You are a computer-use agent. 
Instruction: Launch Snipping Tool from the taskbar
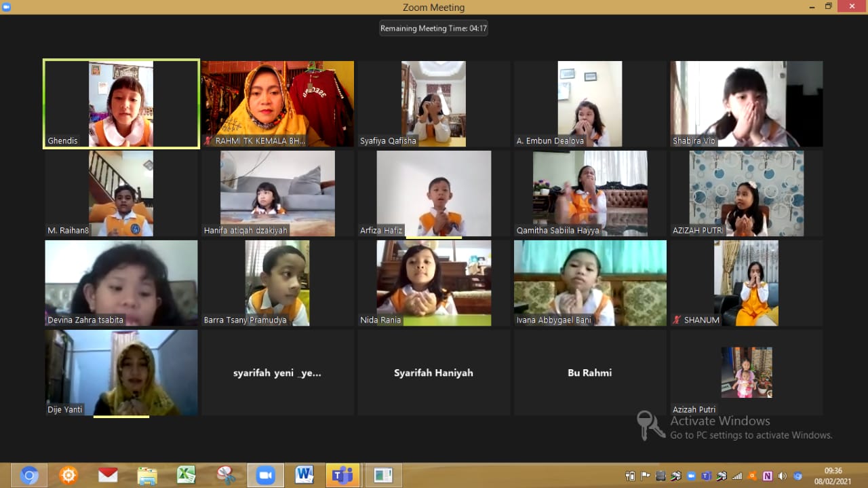[x=226, y=475]
